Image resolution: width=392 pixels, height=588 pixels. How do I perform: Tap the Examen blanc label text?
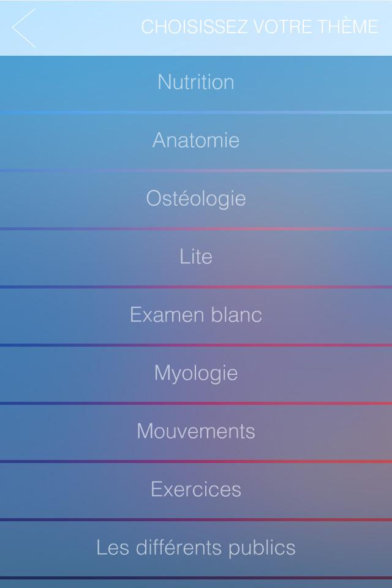[196, 315]
